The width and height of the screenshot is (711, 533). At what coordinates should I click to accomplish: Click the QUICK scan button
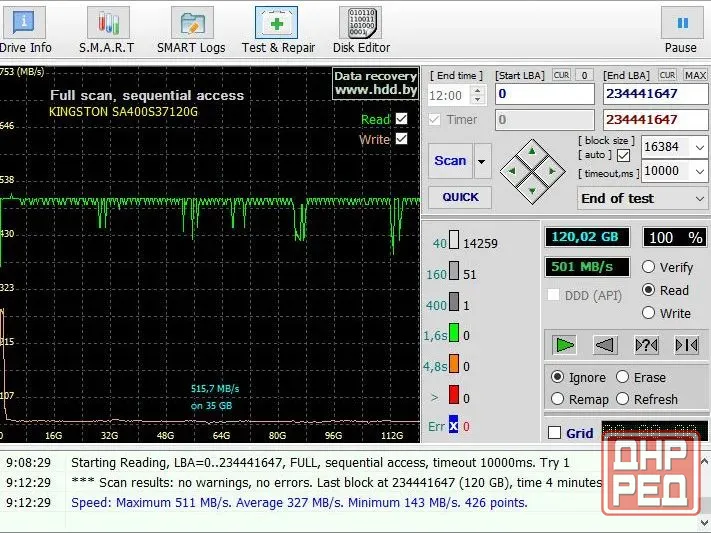coord(460,197)
